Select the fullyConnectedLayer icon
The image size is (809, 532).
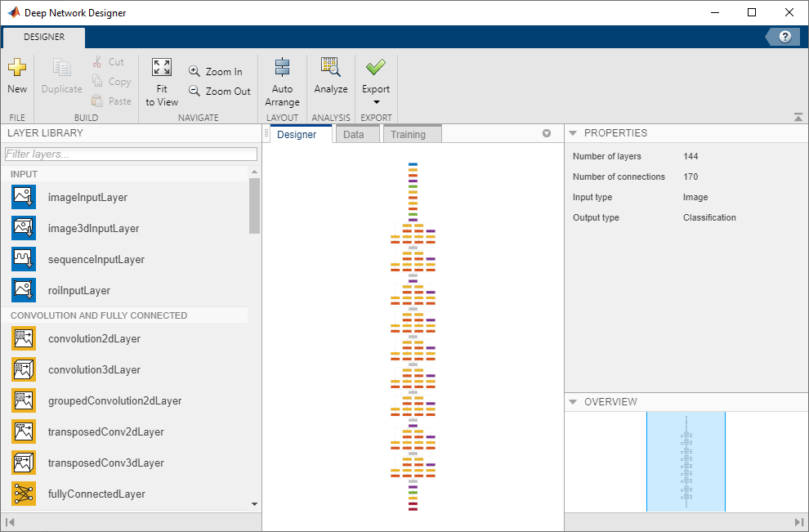coord(24,494)
